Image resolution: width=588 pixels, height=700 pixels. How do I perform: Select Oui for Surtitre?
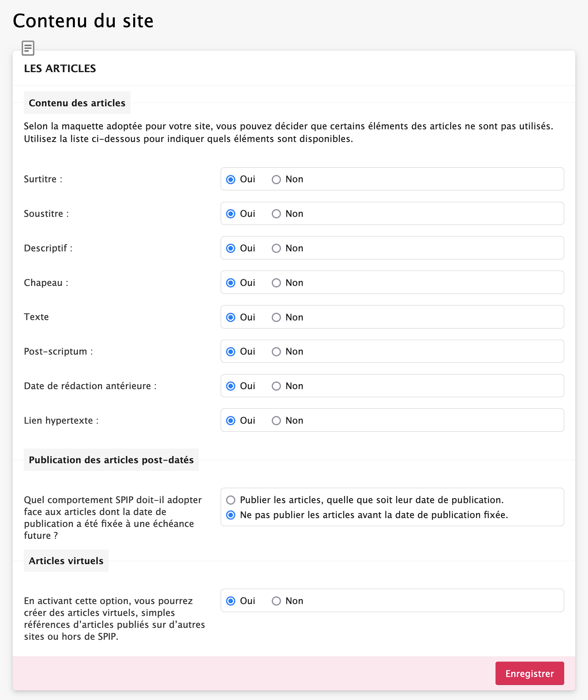pyautogui.click(x=231, y=180)
